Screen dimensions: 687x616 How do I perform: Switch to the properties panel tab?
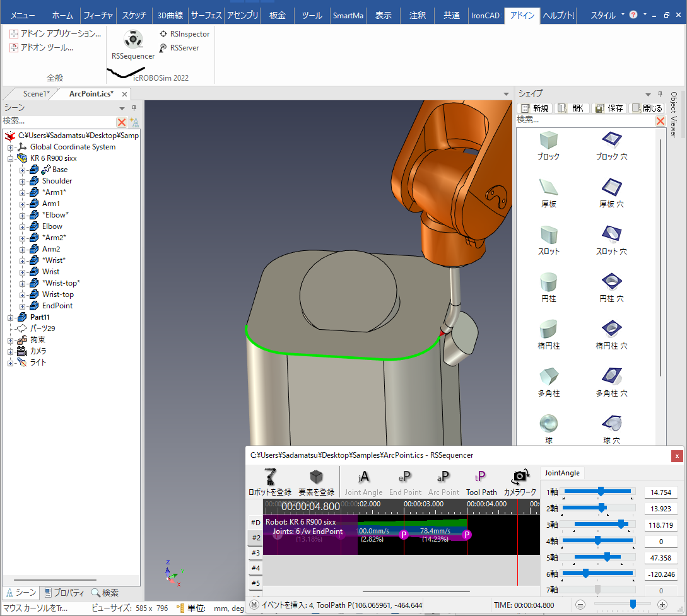click(x=64, y=593)
